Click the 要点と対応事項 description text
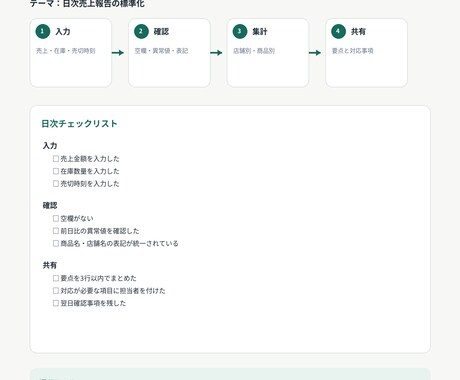The width and height of the screenshot is (460, 380). 352,51
